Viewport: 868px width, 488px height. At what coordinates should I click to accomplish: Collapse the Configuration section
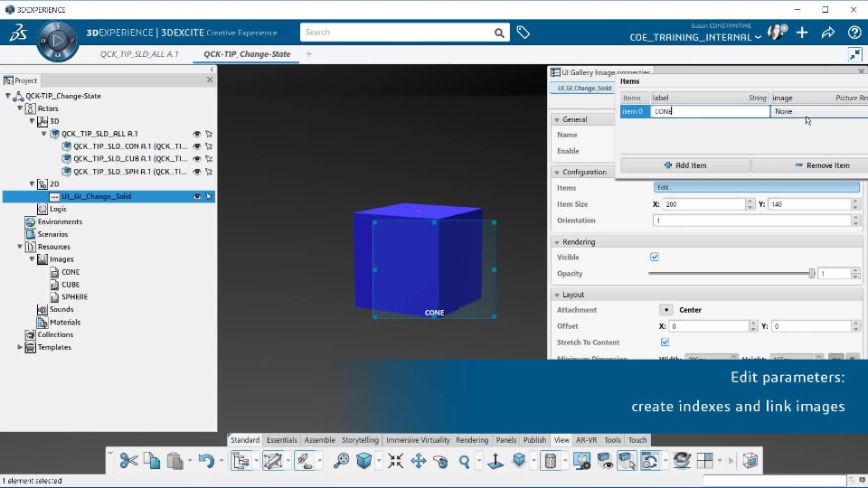[557, 172]
